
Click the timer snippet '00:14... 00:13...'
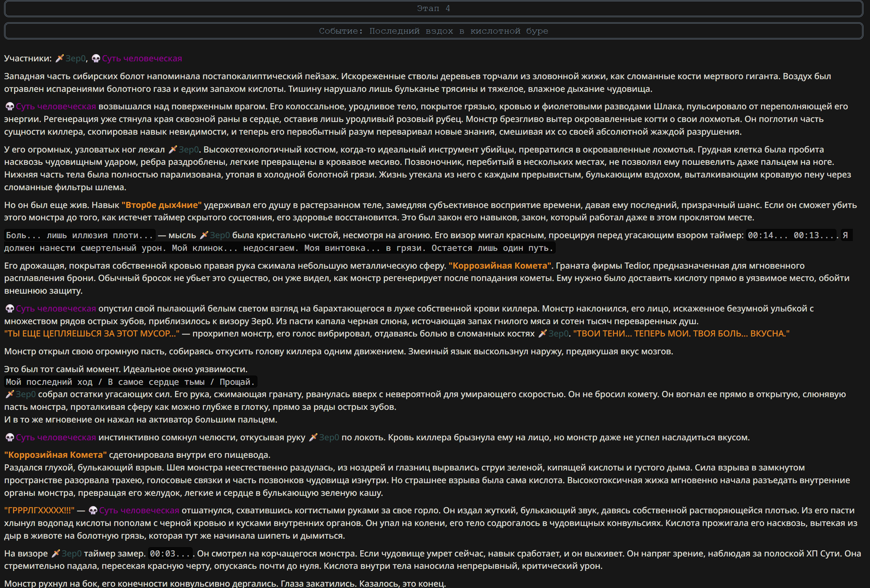(x=790, y=235)
